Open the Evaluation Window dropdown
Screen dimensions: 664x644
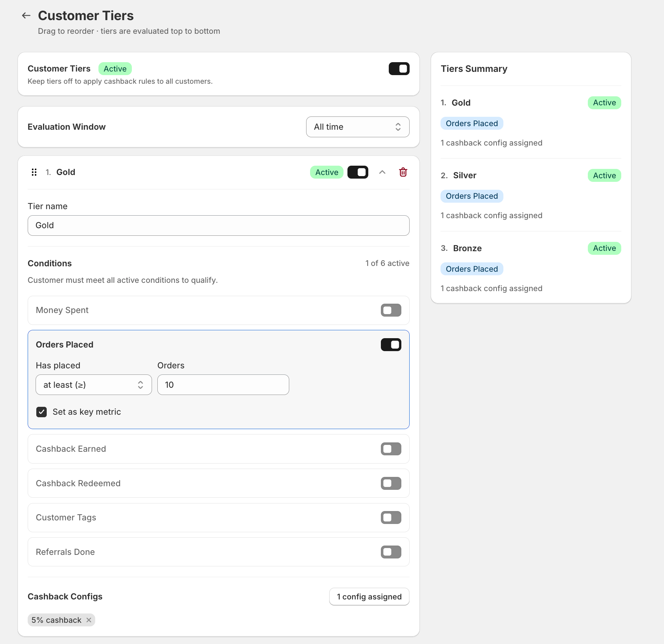point(357,127)
